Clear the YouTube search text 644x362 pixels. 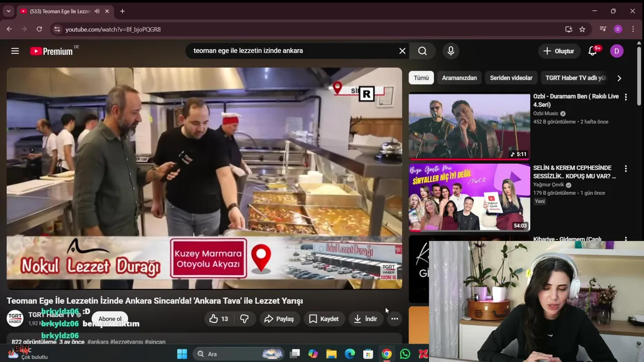click(x=402, y=51)
